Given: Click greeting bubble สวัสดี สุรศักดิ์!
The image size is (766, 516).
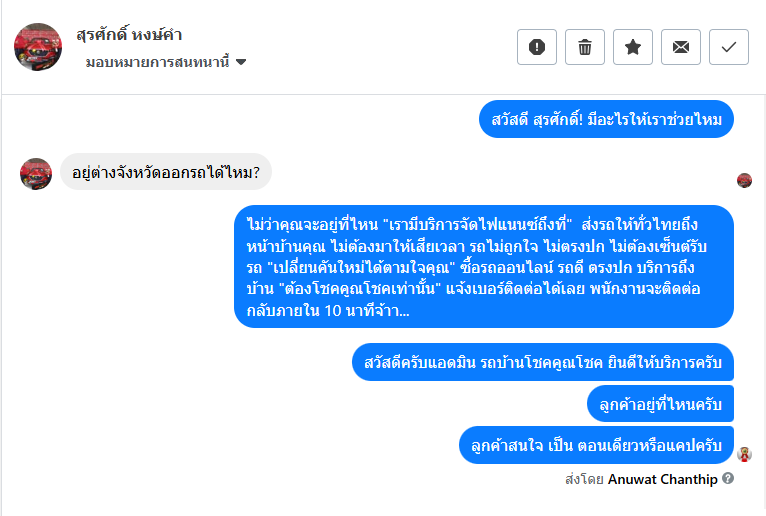Looking at the screenshot, I should click(606, 121).
